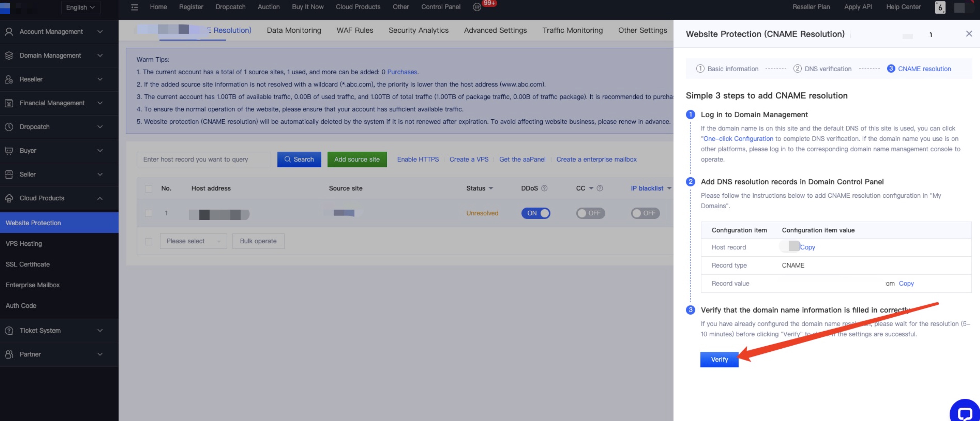Viewport: 980px width, 421px height.
Task: Click the Verify button
Action: (719, 359)
